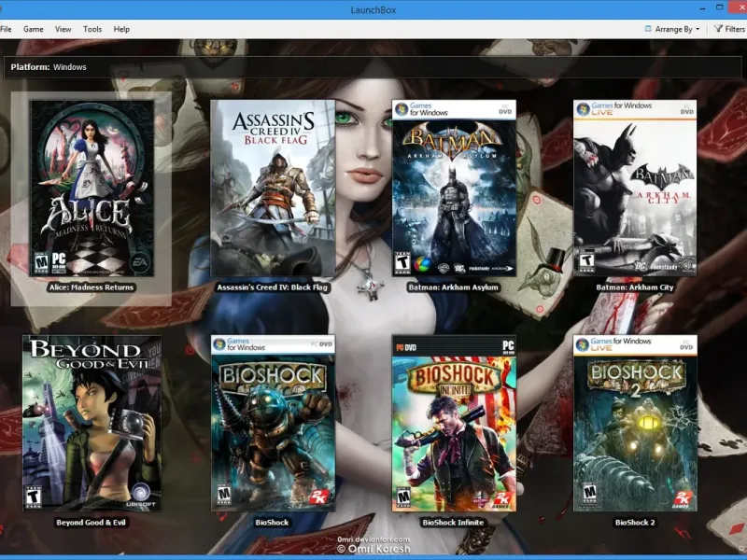
Task: Click the Filters funnel icon
Action: tap(718, 29)
